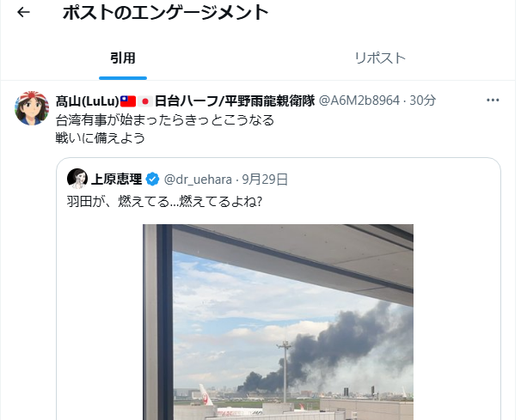Open the 髙山(LuLu) profile avatar
The height and width of the screenshot is (420, 521).
pyautogui.click(x=32, y=108)
